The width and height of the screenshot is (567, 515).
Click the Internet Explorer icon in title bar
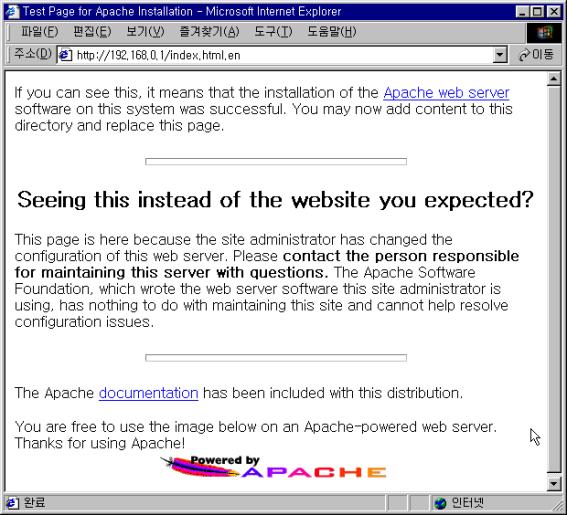pyautogui.click(x=12, y=12)
